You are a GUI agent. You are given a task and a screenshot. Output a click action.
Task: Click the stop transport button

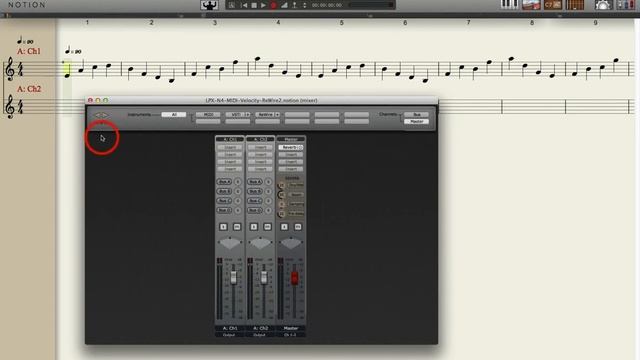coord(254,5)
